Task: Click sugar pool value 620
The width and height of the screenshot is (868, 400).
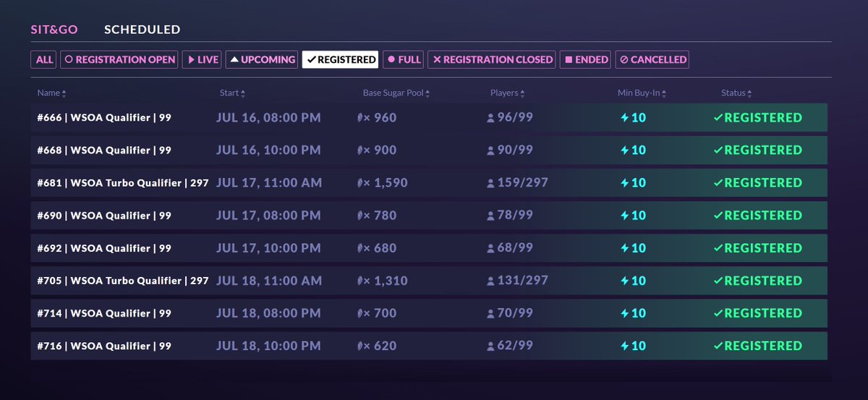Action: 386,346
